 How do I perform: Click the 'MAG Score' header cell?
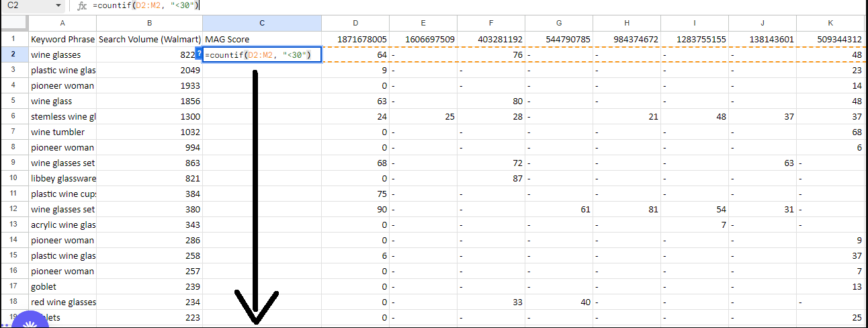point(262,39)
